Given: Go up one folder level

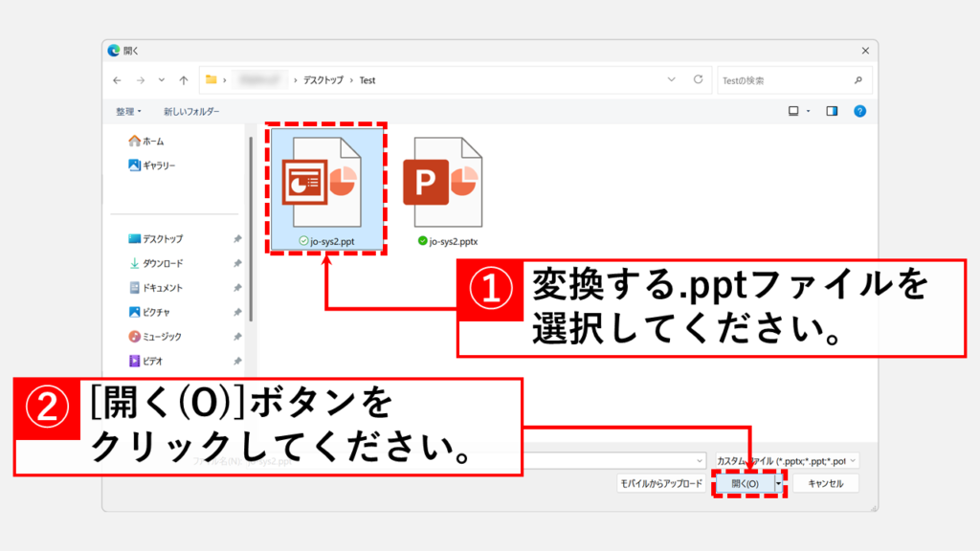Looking at the screenshot, I should (x=184, y=80).
